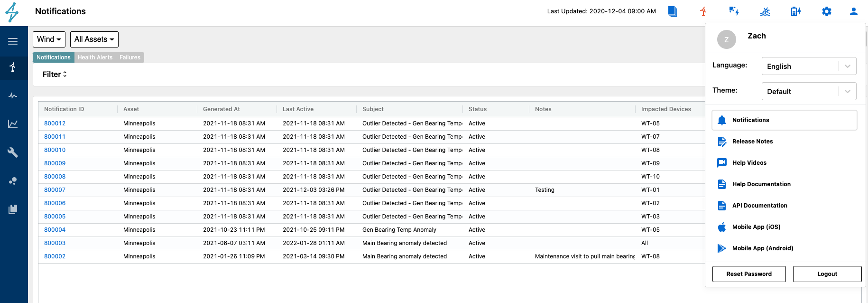Select the hydro sun-and-water header icon
Screen dimensions: 868x303
765,11
